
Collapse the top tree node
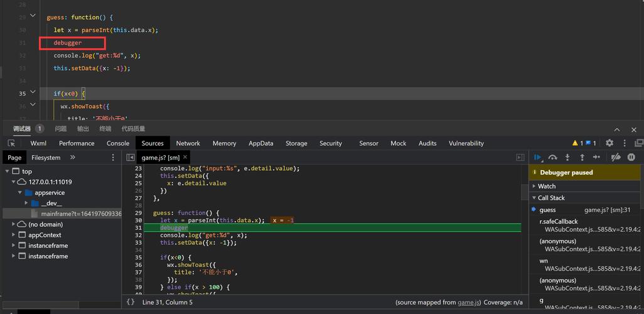[x=8, y=171]
